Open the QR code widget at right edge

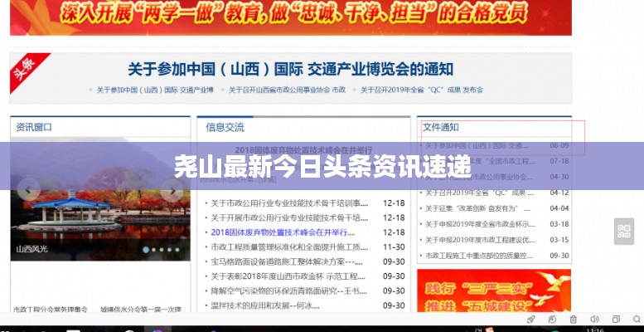[x=624, y=232]
